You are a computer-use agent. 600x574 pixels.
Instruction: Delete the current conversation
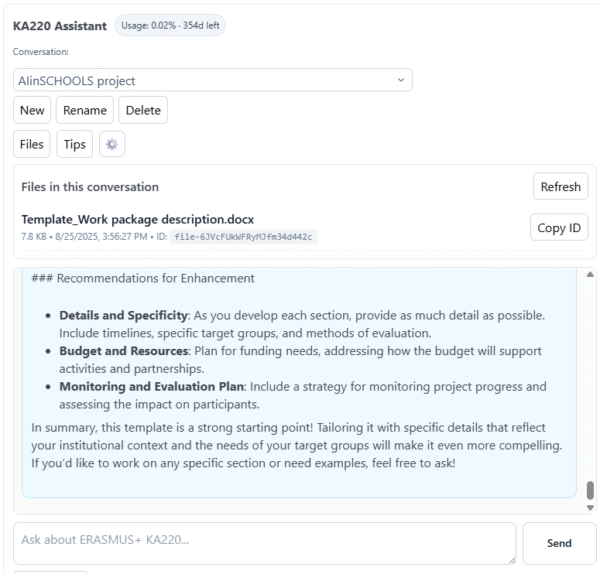(x=143, y=110)
